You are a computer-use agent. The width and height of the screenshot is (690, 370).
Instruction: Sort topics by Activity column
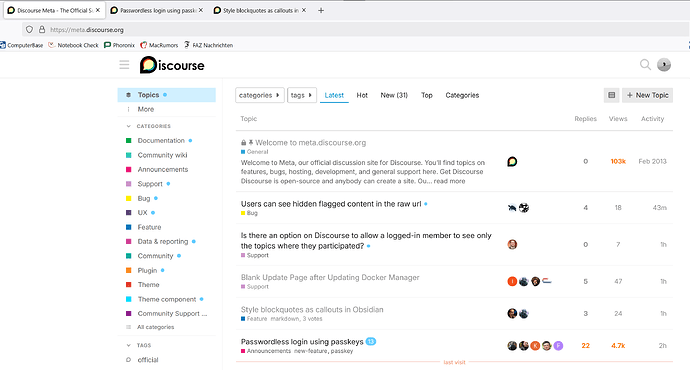tap(652, 119)
